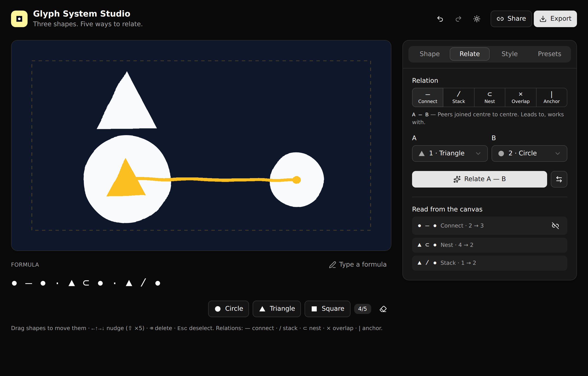This screenshot has width=588, height=376.
Task: Select the Anchor relation option
Action: [552, 97]
